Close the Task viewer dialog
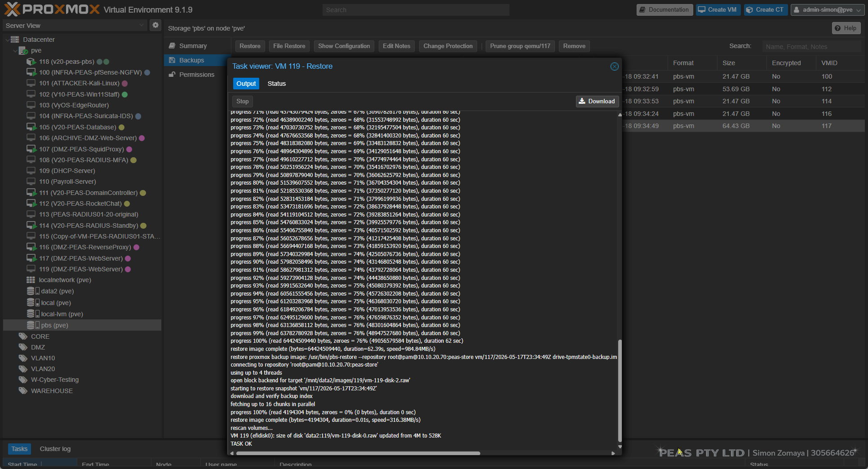 615,66
